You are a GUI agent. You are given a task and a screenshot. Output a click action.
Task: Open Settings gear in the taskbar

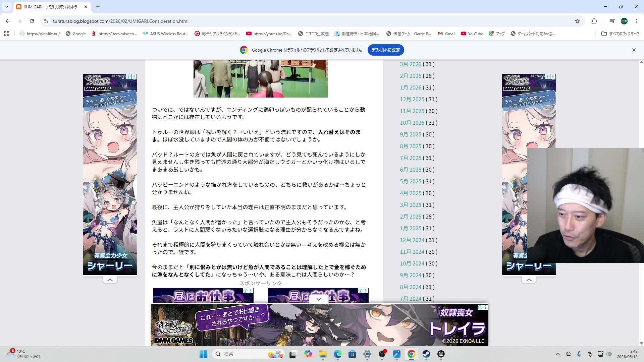pos(367,354)
